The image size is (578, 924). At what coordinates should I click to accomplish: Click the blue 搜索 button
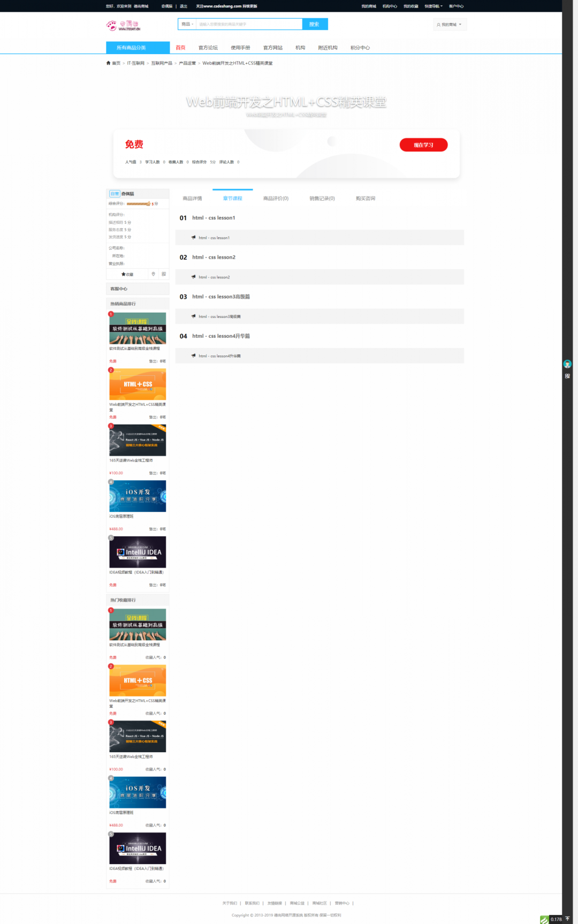tap(315, 24)
